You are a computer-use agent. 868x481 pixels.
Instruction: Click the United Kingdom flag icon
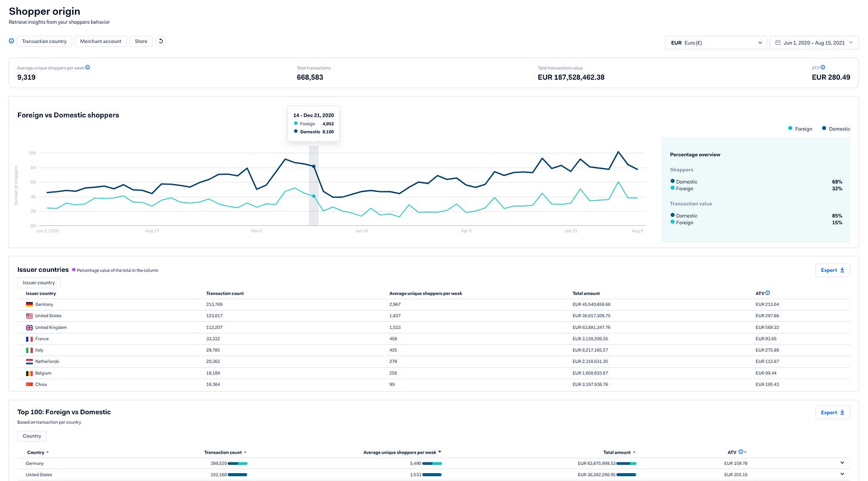[x=29, y=327]
